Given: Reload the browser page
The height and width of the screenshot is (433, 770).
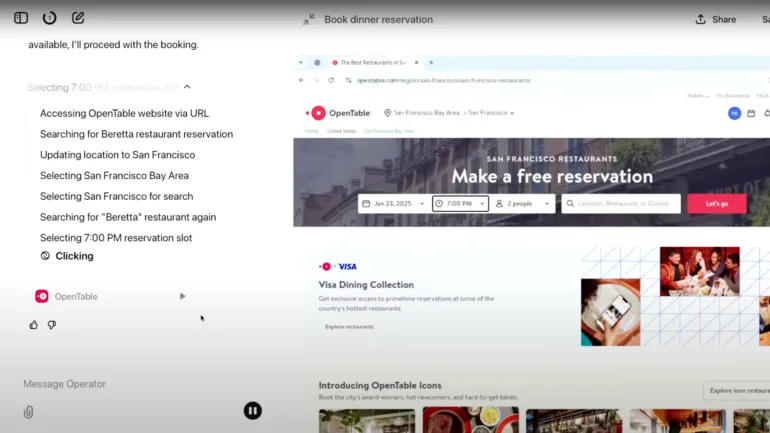Looking at the screenshot, I should click(x=331, y=80).
